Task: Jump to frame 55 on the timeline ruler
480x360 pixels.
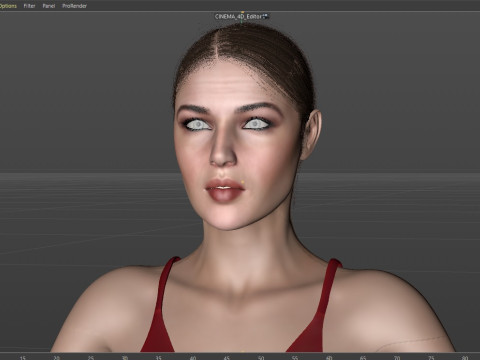Action: coord(295,358)
